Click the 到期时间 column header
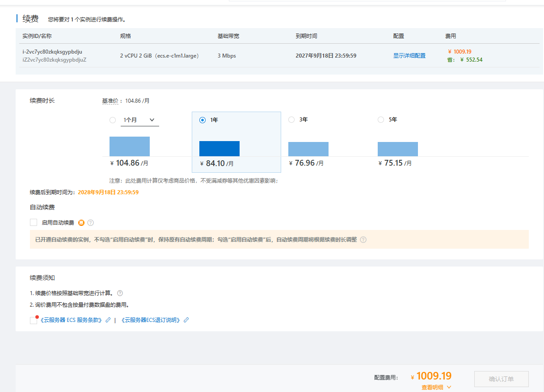This screenshot has width=544, height=392. 306,36
